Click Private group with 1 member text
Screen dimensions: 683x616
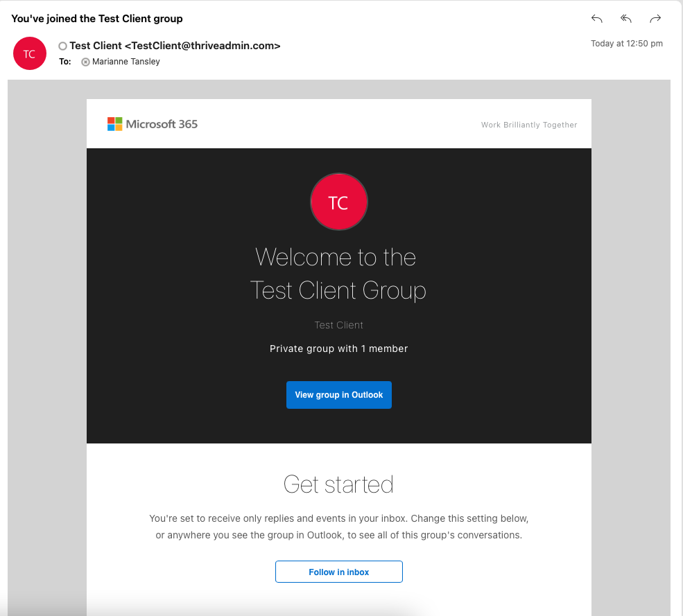[338, 349]
